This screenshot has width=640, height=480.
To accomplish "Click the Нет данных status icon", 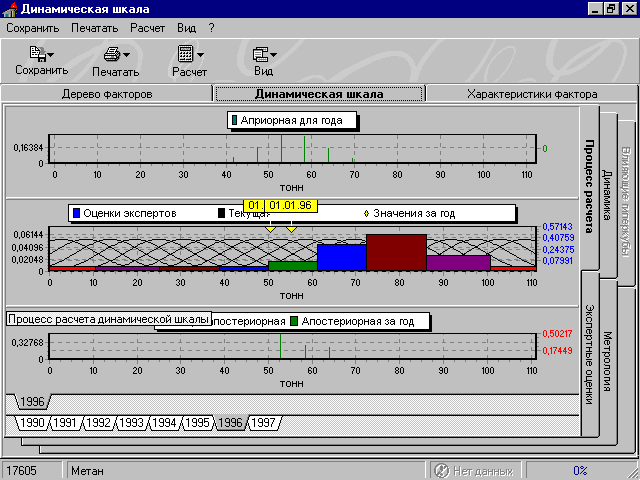I will pyautogui.click(x=441, y=471).
